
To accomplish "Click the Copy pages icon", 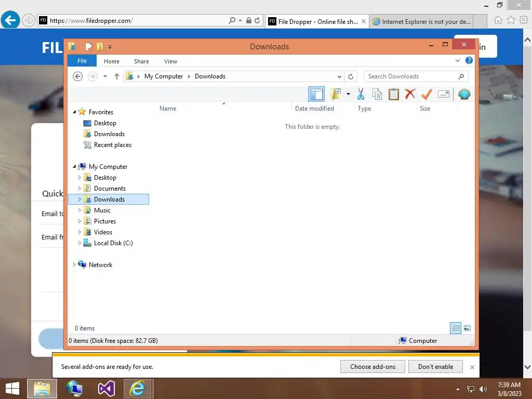I will click(x=377, y=94).
